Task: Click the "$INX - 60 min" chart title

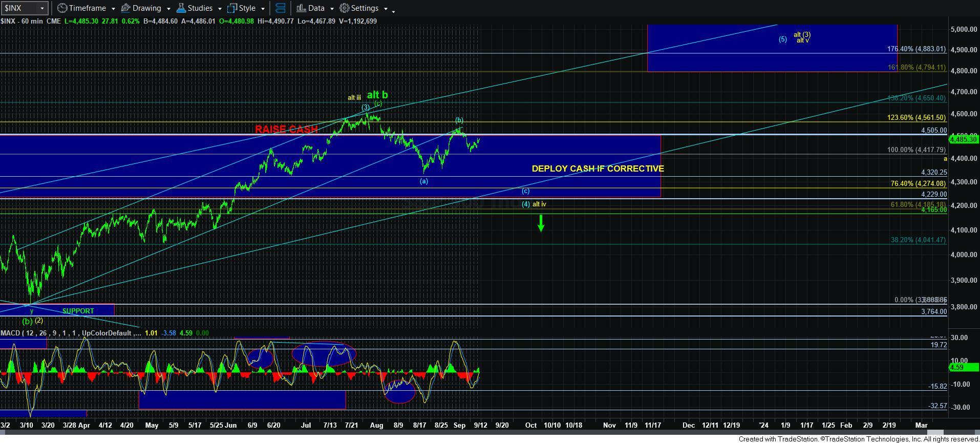Action: click(22, 21)
